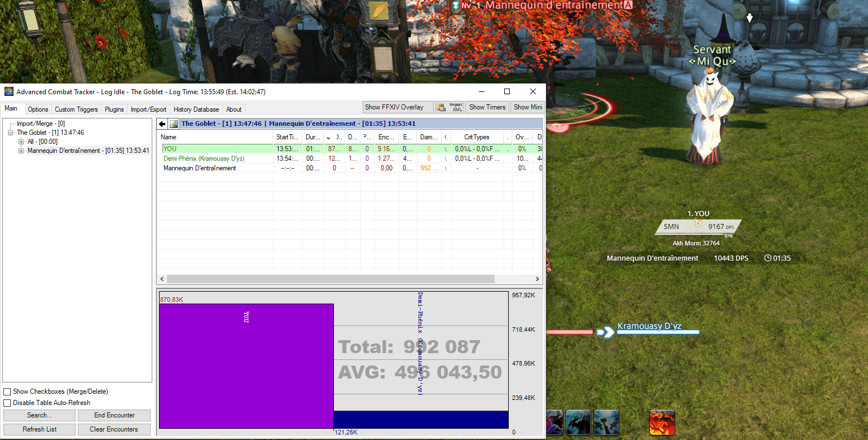This screenshot has width=868, height=440.
Task: Go to the Plugins tab
Action: [114, 109]
